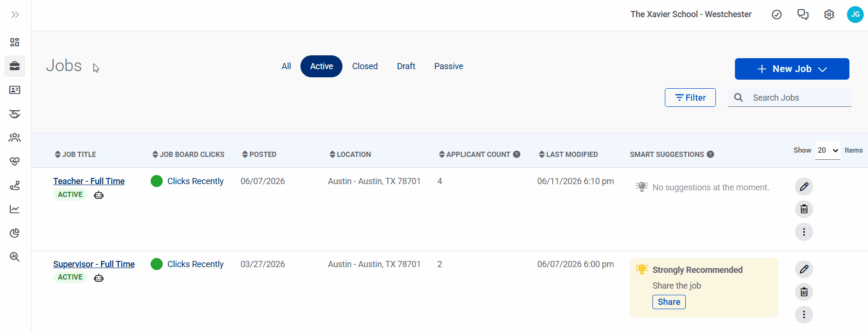Edit the Teacher - Full Time job
Viewport: 868px width, 332px height.
(804, 187)
